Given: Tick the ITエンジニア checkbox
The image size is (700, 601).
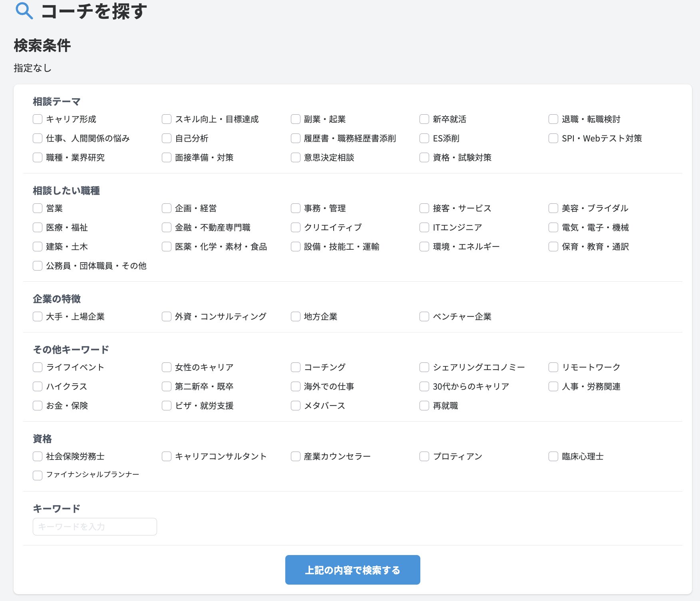Looking at the screenshot, I should click(x=424, y=227).
